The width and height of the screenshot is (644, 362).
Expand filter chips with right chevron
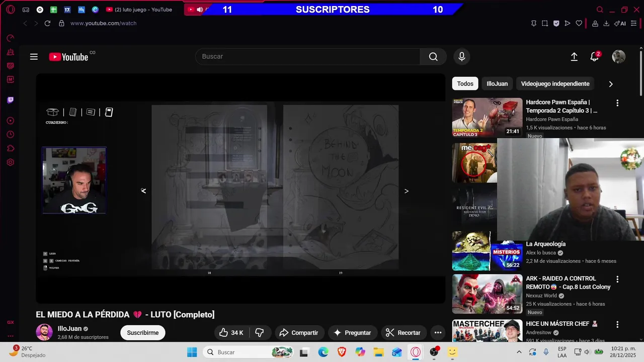[x=611, y=84]
